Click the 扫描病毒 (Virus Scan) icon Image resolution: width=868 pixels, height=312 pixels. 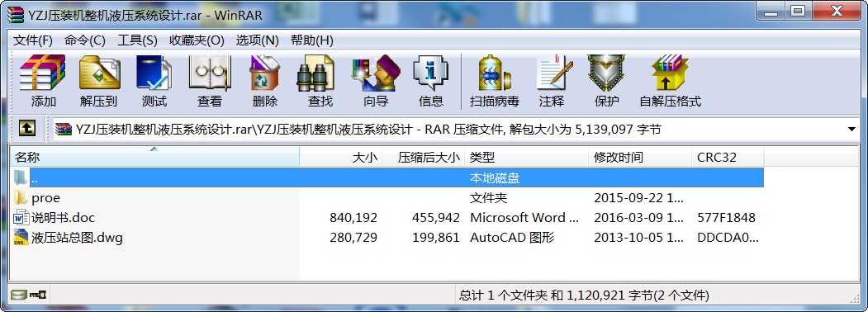pos(495,73)
